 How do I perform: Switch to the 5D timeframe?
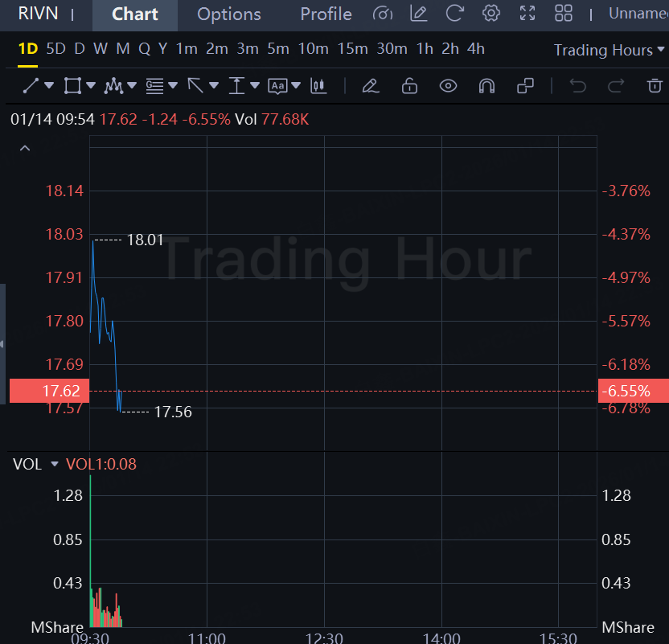pyautogui.click(x=55, y=49)
